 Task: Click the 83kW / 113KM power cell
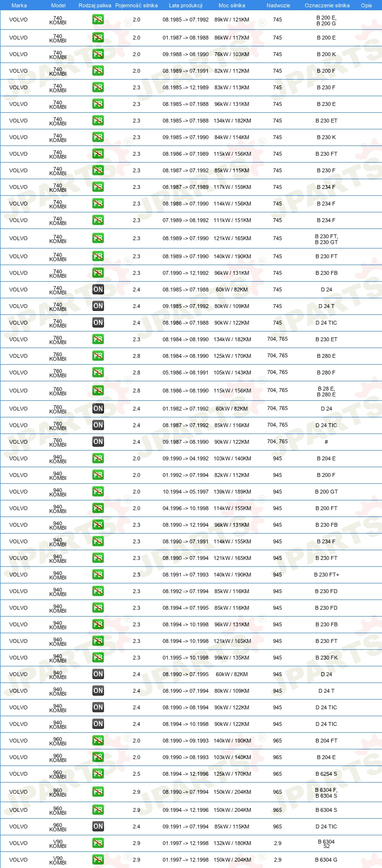(232, 87)
